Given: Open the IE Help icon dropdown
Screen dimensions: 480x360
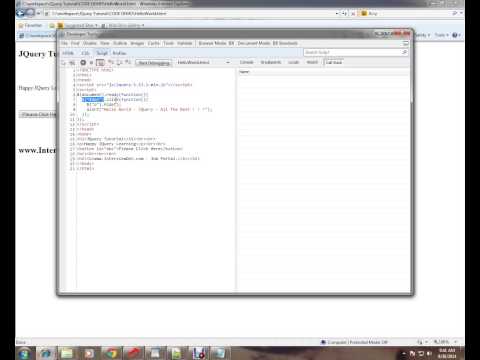Looking at the screenshot, I should point(456,35).
